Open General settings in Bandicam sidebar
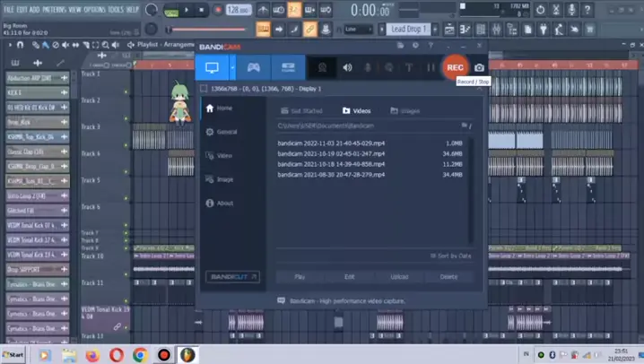This screenshot has width=644, height=364. tap(226, 132)
